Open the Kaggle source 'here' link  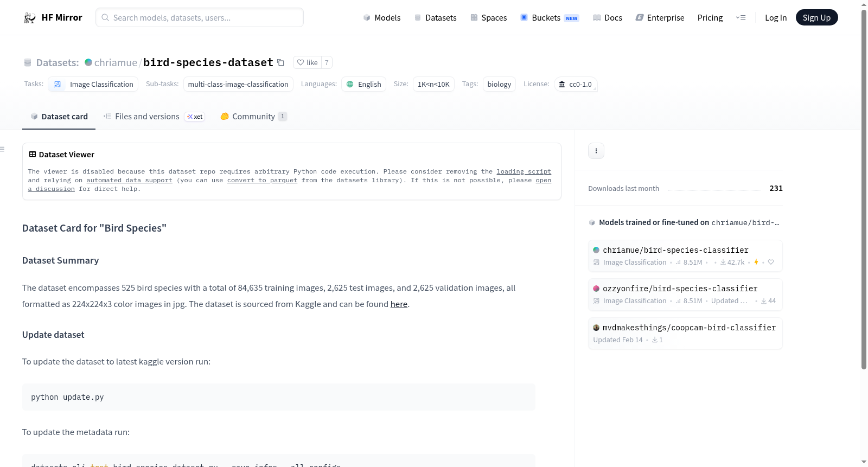pyautogui.click(x=399, y=304)
